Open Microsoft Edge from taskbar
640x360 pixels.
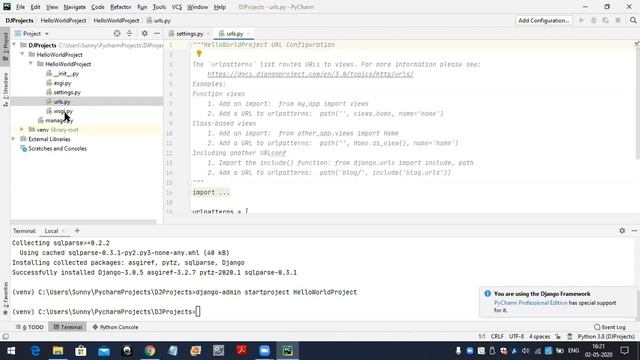pyautogui.click(x=35, y=351)
